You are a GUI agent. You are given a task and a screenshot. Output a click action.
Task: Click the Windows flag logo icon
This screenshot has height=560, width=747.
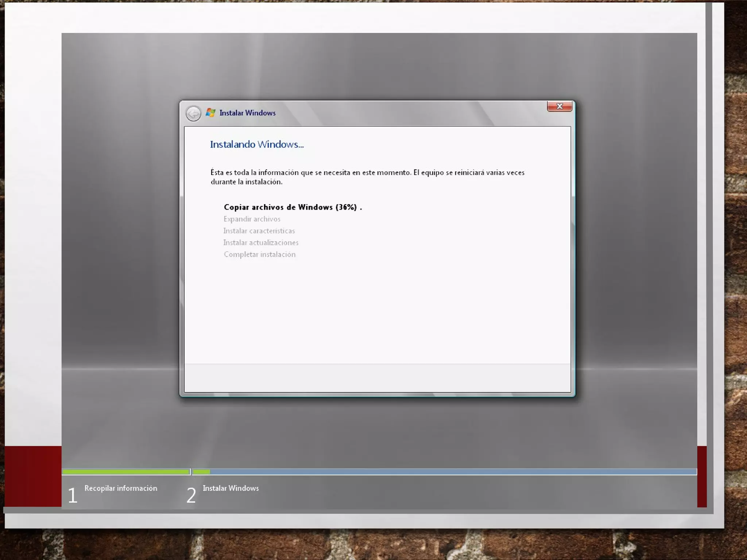tap(210, 113)
